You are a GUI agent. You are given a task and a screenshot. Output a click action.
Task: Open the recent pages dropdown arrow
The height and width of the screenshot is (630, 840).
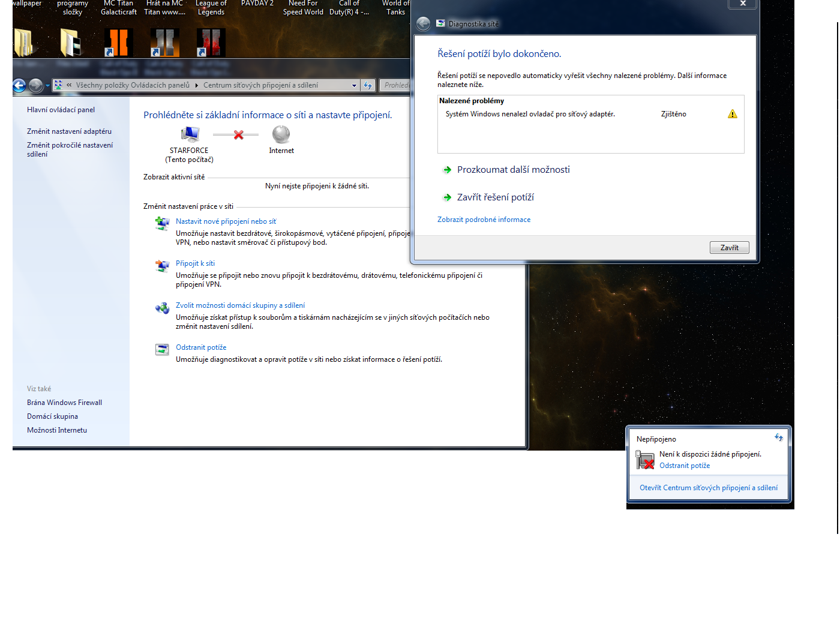(47, 86)
